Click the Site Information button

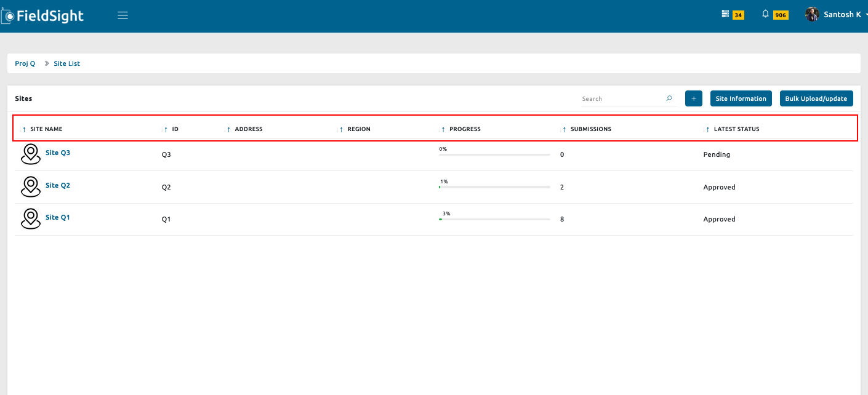pyautogui.click(x=741, y=98)
